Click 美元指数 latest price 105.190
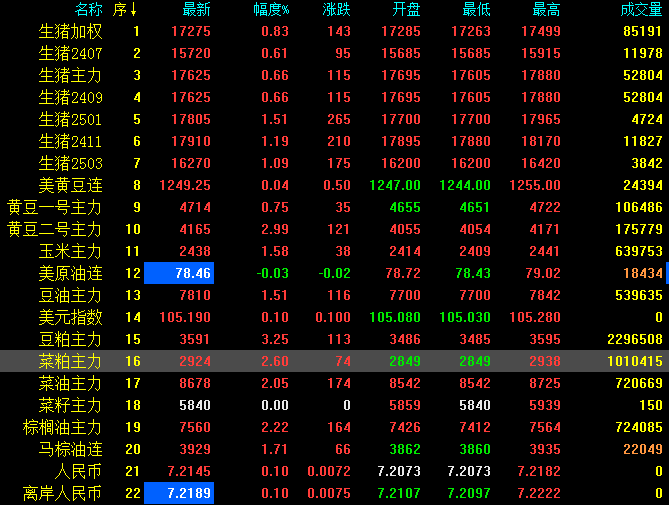The width and height of the screenshot is (669, 505). coord(185,318)
